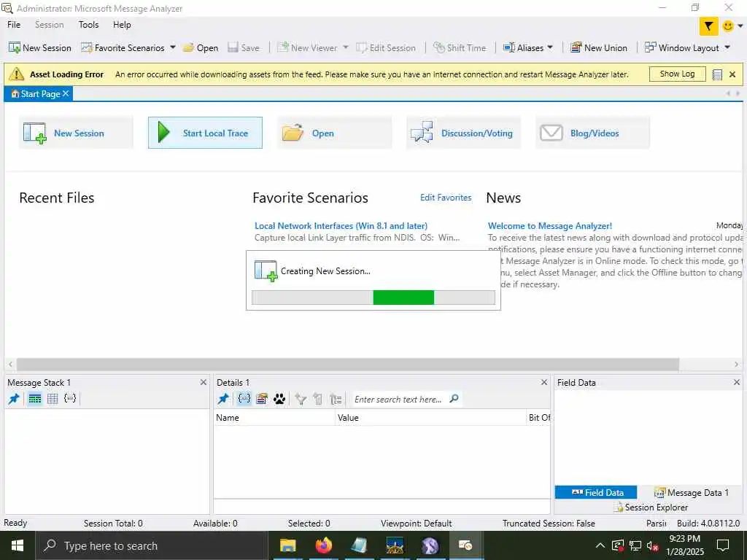Open the Windows Start menu
This screenshot has width=747, height=560.
[x=18, y=545]
